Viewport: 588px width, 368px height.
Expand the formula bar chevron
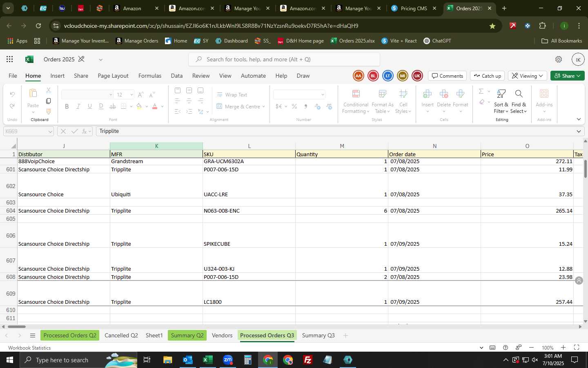(x=579, y=131)
